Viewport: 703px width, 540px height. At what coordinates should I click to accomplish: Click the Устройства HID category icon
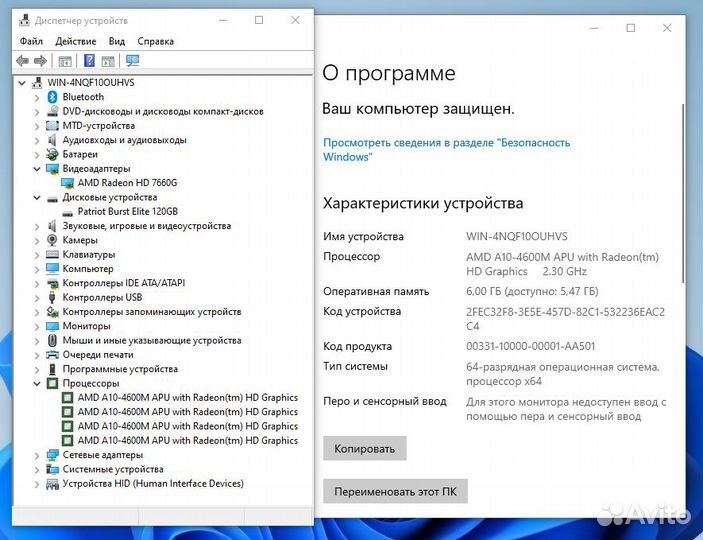point(52,483)
